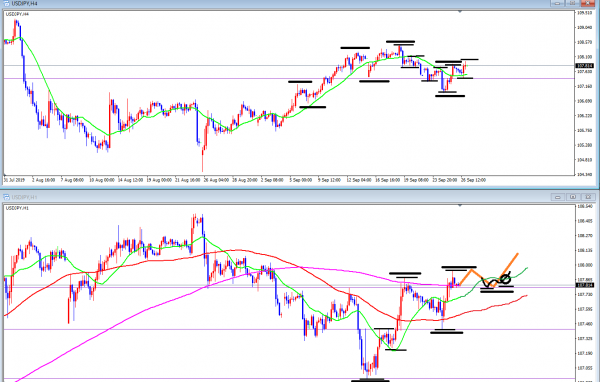The image size is (600, 382).
Task: Click the highlighted current price label on H1 axis
Action: click(584, 286)
